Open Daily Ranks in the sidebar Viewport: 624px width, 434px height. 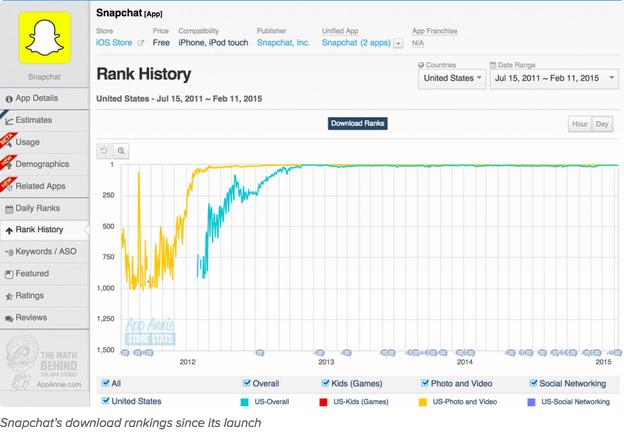[x=45, y=208]
